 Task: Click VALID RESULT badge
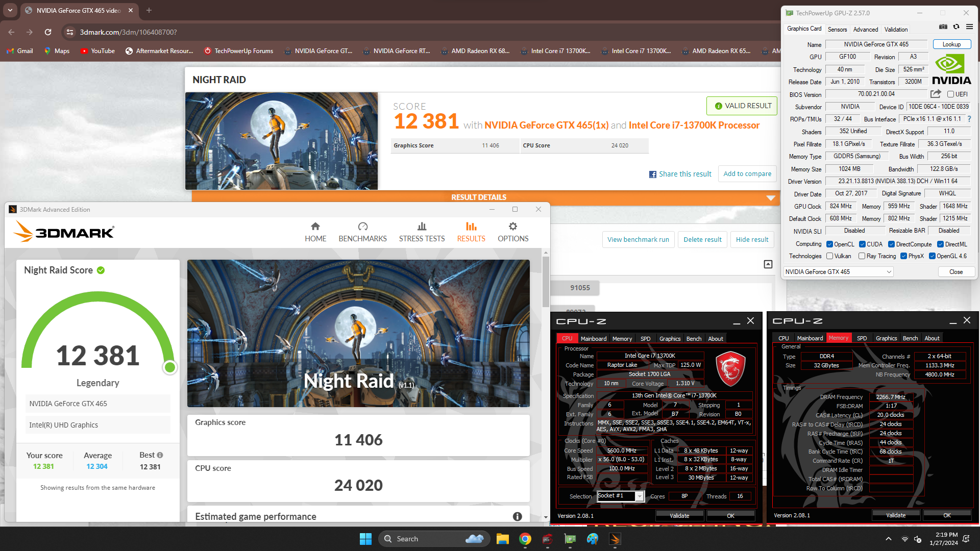point(742,106)
